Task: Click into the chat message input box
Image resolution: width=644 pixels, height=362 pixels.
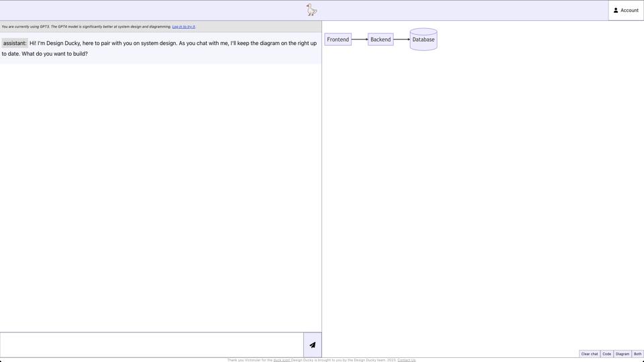Action: tap(152, 345)
